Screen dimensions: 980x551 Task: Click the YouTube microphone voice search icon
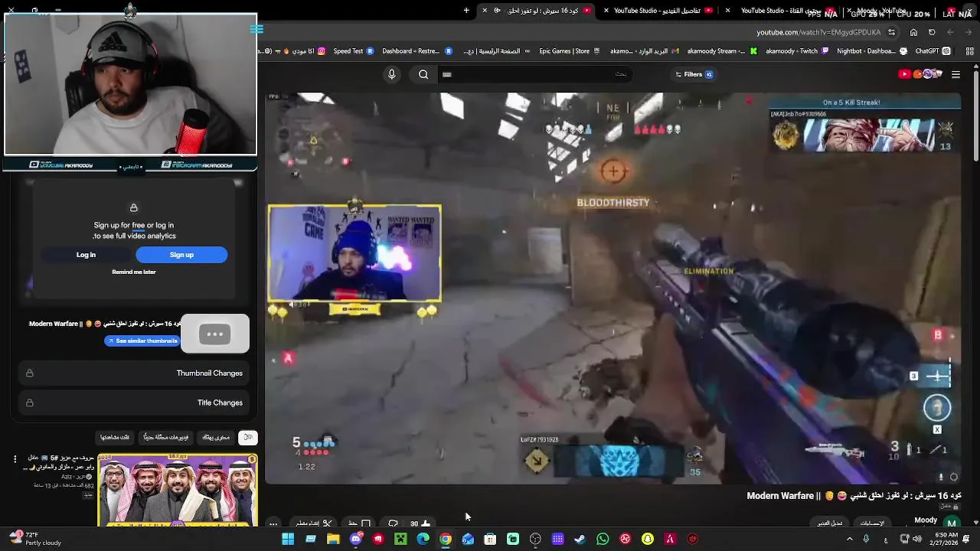pos(392,74)
